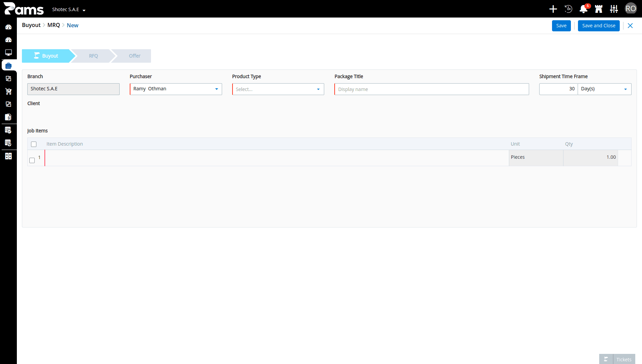
Task: Expand the Purchaser dropdown showing Ramy Othman
Action: point(176,89)
